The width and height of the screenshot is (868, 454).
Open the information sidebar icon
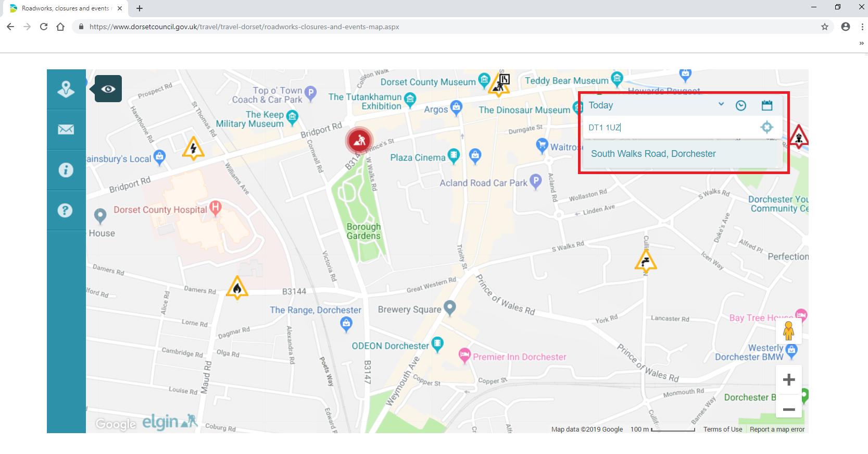66,170
